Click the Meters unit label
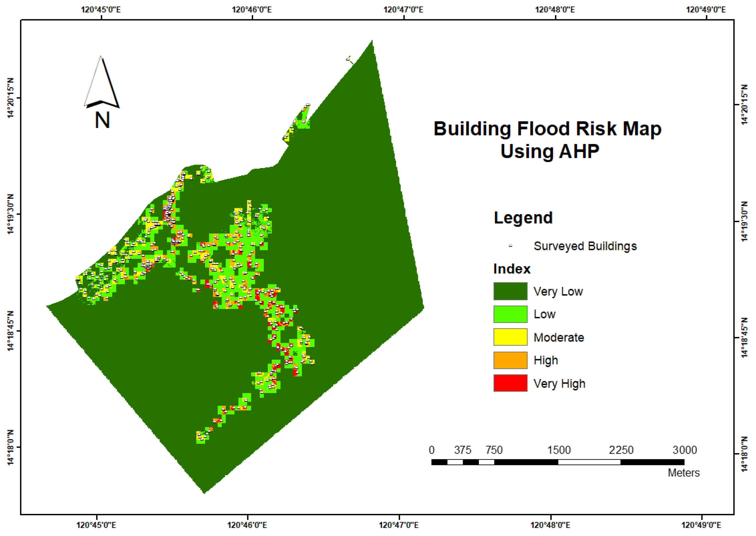This screenshot has width=756, height=536. point(683,473)
